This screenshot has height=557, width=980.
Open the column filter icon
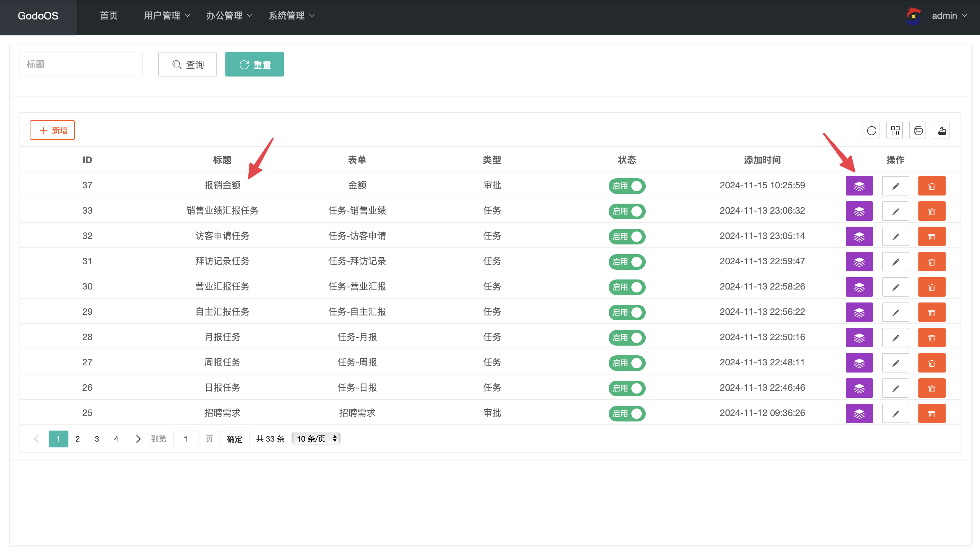tap(894, 130)
